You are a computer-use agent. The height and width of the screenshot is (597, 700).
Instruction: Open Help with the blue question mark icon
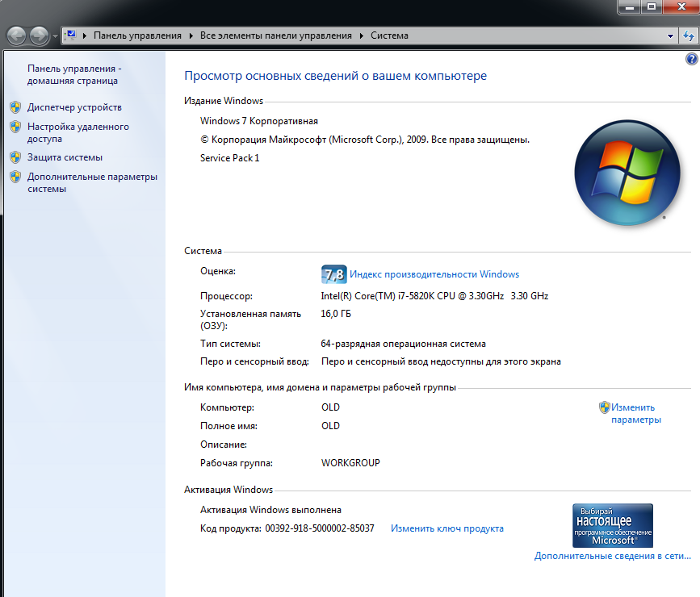pyautogui.click(x=691, y=59)
